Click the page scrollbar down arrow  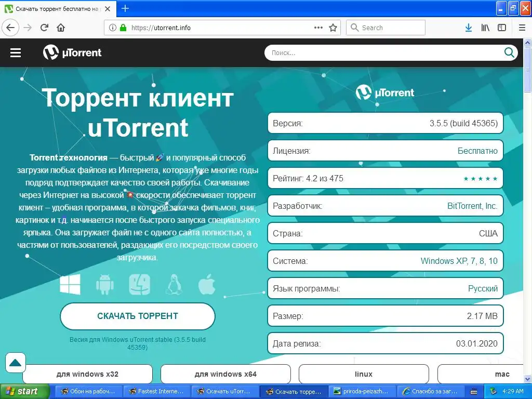tap(527, 379)
